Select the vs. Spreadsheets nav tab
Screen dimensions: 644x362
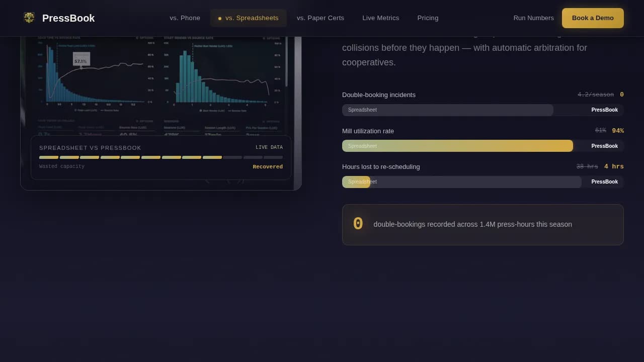point(249,18)
